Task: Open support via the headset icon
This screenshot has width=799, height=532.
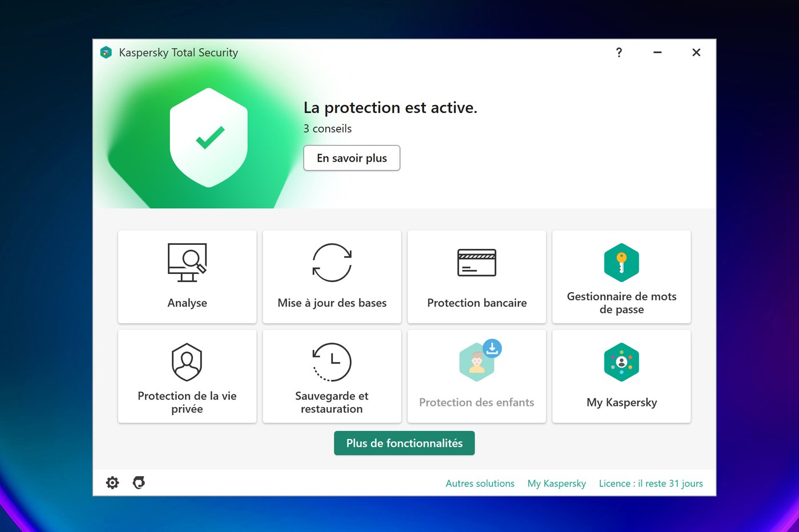Action: (139, 483)
